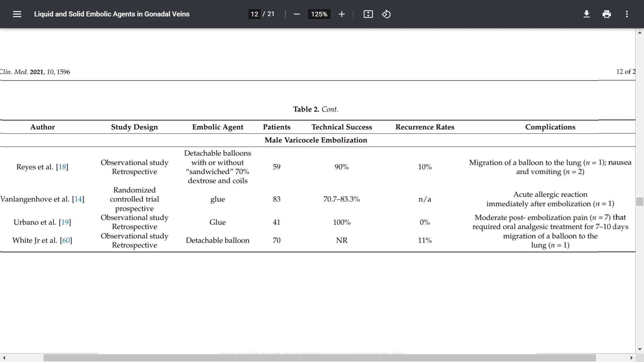Click the horizontal scrollbar left arrow
This screenshot has width=644, height=362.
pyautogui.click(x=4, y=358)
